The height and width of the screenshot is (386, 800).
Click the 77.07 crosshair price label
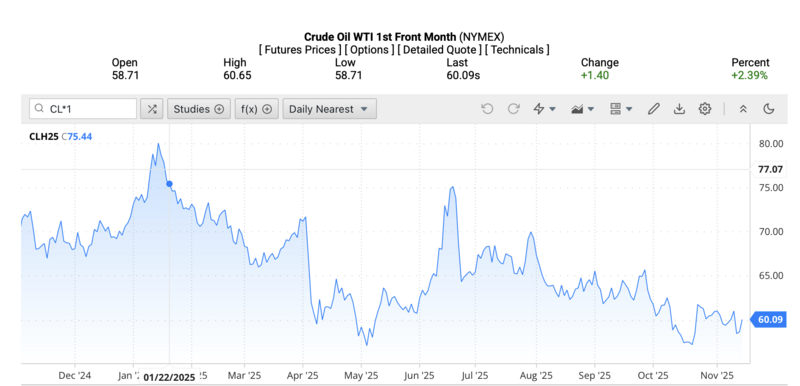click(770, 169)
